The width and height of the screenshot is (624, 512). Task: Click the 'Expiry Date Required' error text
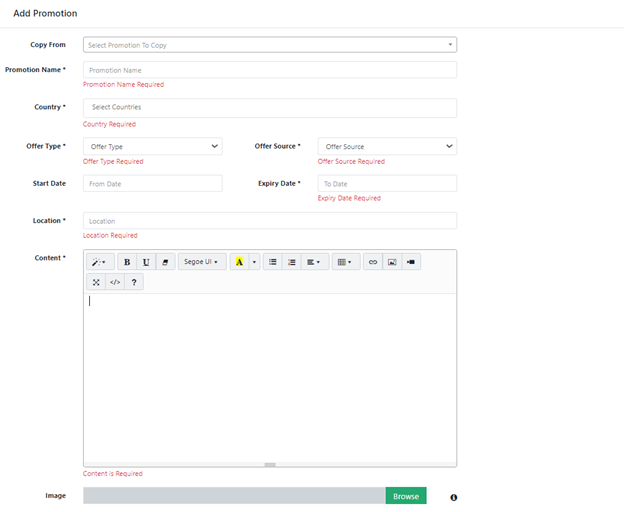pos(349,198)
